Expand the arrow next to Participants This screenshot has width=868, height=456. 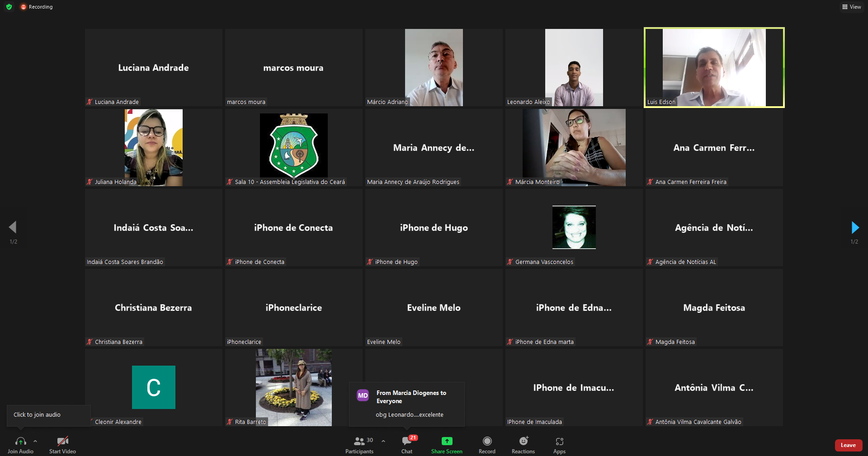(383, 441)
